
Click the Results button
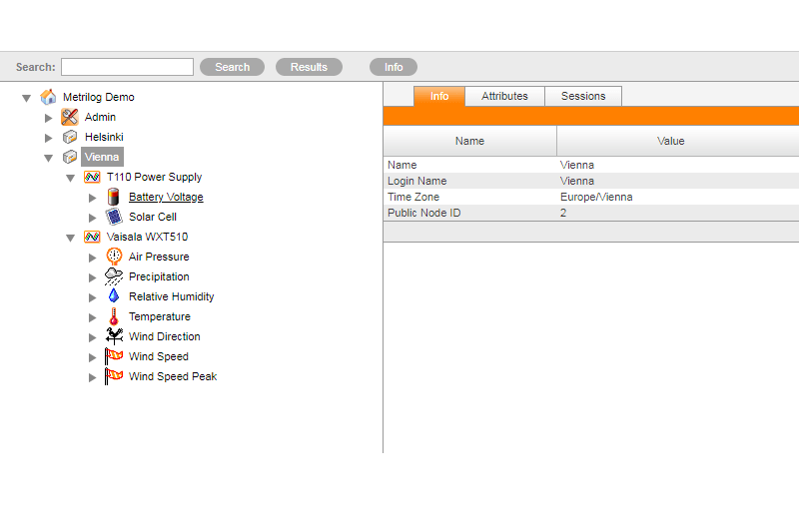coord(309,67)
